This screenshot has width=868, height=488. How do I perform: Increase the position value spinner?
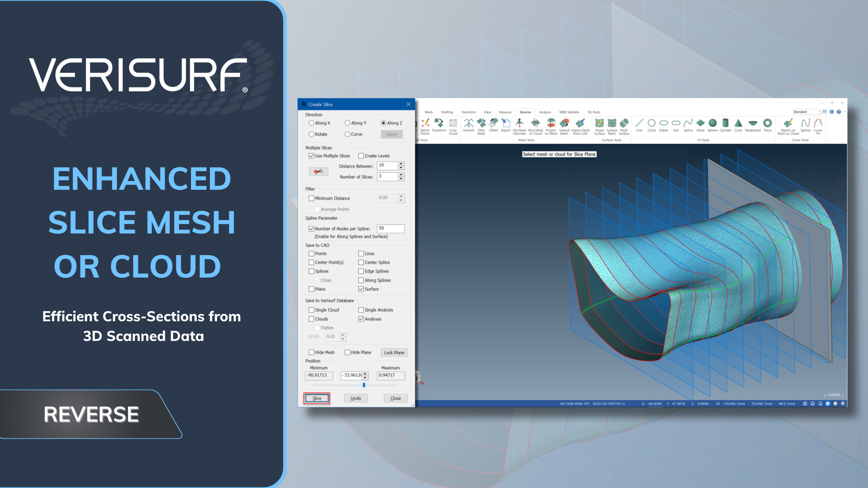(x=365, y=373)
